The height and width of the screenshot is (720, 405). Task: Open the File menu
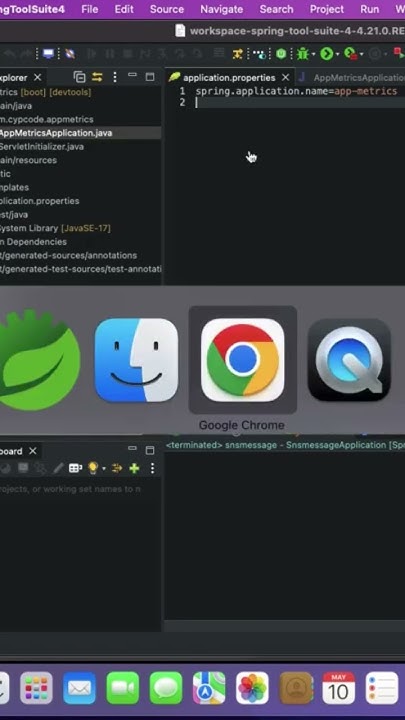[x=90, y=9]
